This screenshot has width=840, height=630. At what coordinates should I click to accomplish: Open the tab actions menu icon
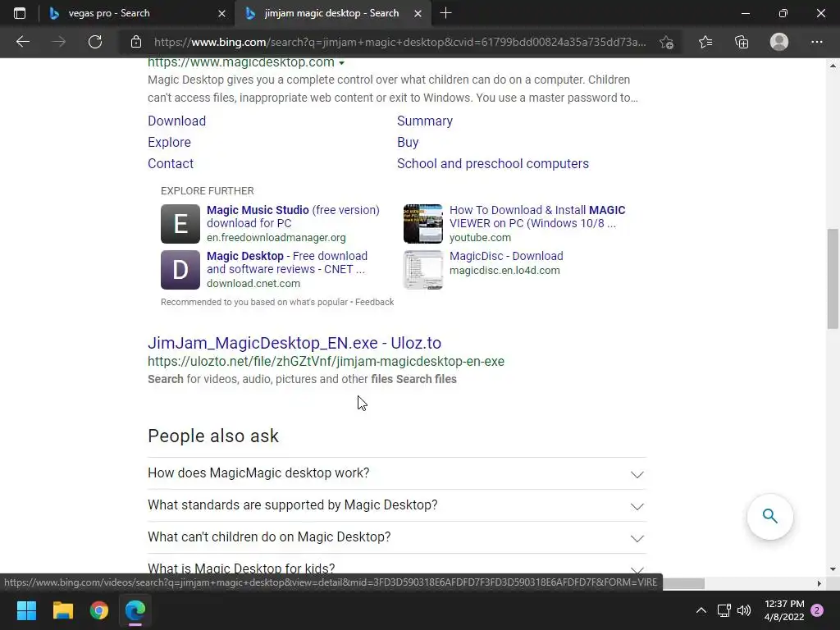click(x=20, y=13)
